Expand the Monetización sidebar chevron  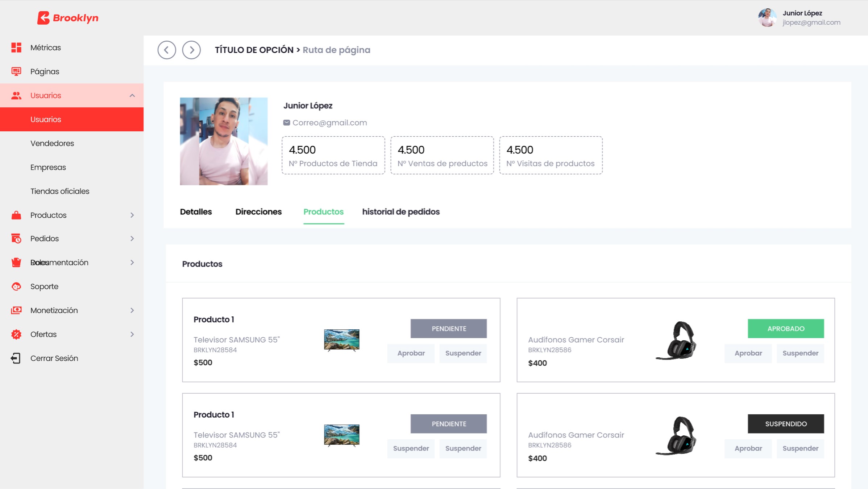tap(132, 310)
